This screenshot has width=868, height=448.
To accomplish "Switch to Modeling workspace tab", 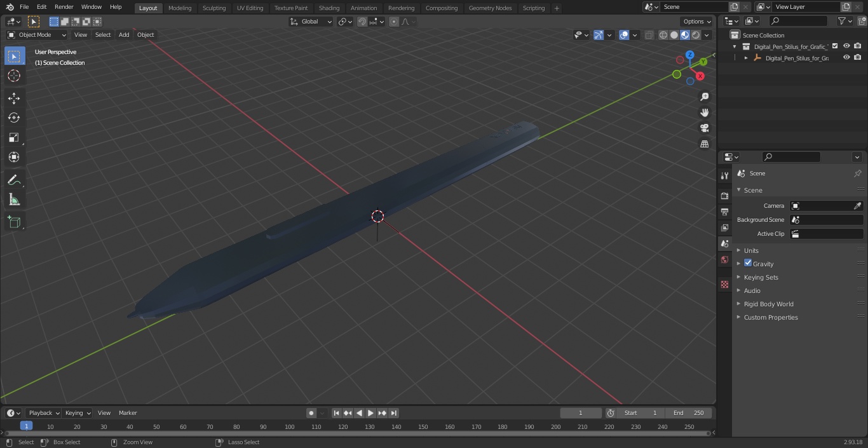I will coord(180,8).
